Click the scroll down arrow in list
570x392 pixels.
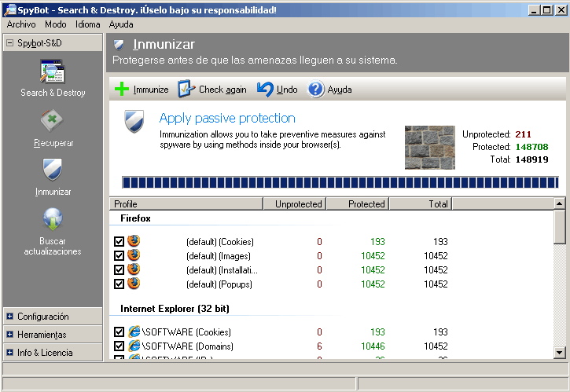[x=560, y=353]
